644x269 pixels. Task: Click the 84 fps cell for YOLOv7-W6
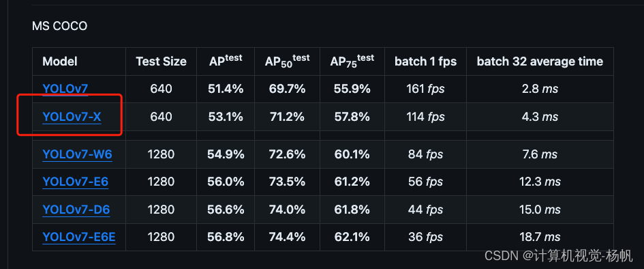(425, 154)
